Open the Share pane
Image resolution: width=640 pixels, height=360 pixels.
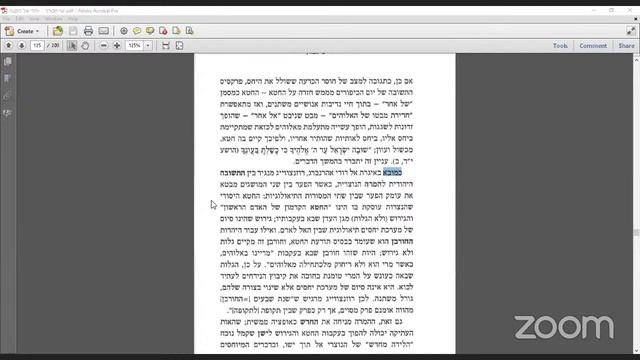click(626, 46)
